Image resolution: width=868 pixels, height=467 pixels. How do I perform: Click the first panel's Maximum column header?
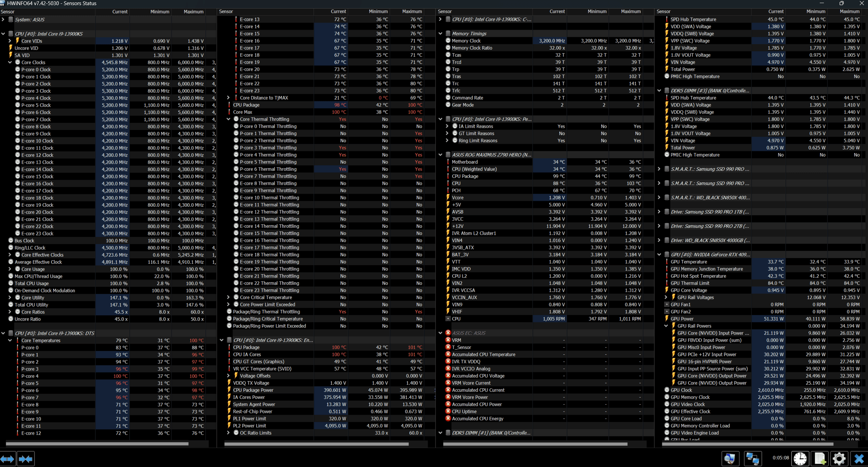click(193, 12)
